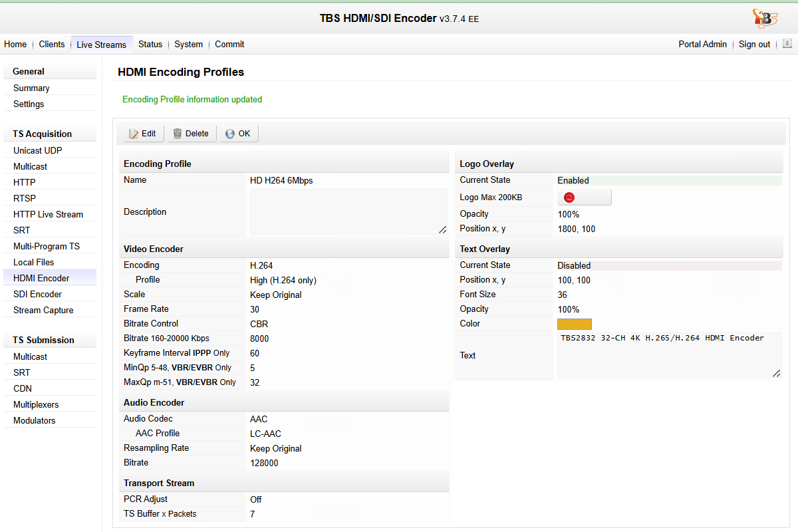
Task: Open Multi-Program TS in sidebar
Action: pos(47,246)
